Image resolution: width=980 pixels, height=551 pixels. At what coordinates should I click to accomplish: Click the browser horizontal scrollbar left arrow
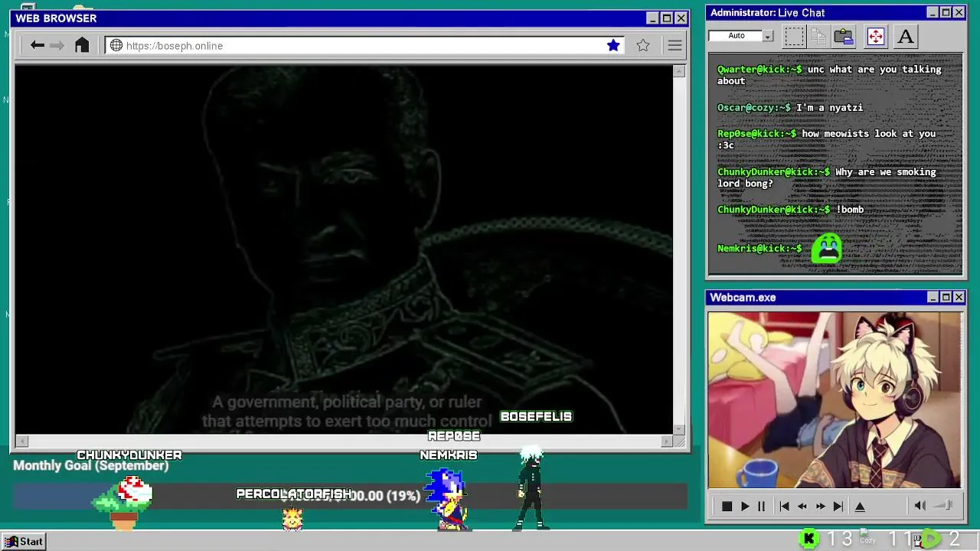click(x=21, y=441)
